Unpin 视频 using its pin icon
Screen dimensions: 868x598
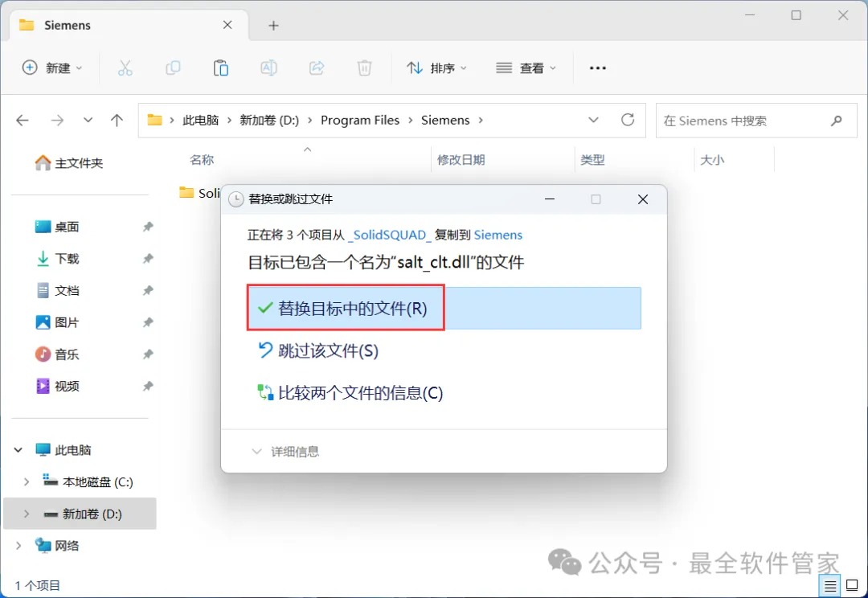click(148, 386)
